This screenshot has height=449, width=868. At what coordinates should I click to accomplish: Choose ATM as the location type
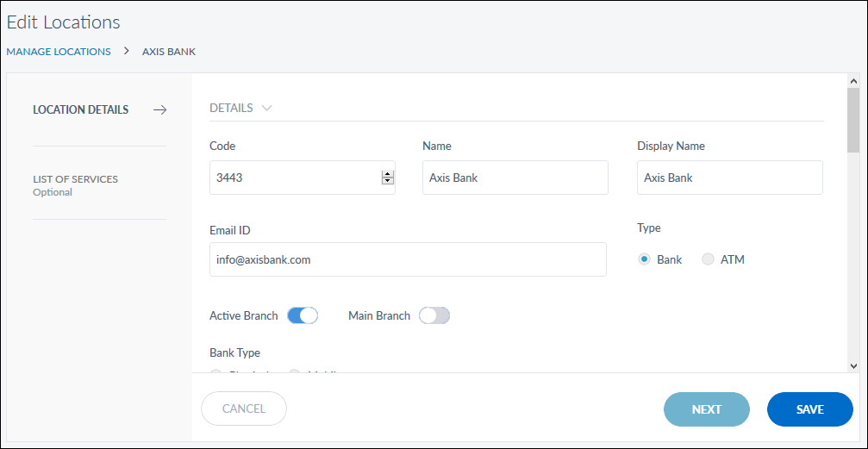[708, 259]
